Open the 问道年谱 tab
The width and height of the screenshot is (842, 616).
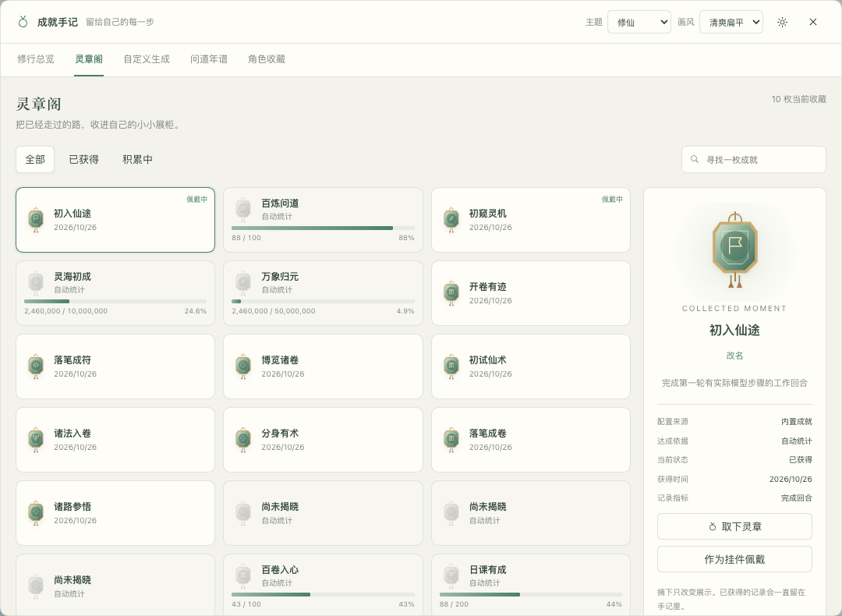209,59
